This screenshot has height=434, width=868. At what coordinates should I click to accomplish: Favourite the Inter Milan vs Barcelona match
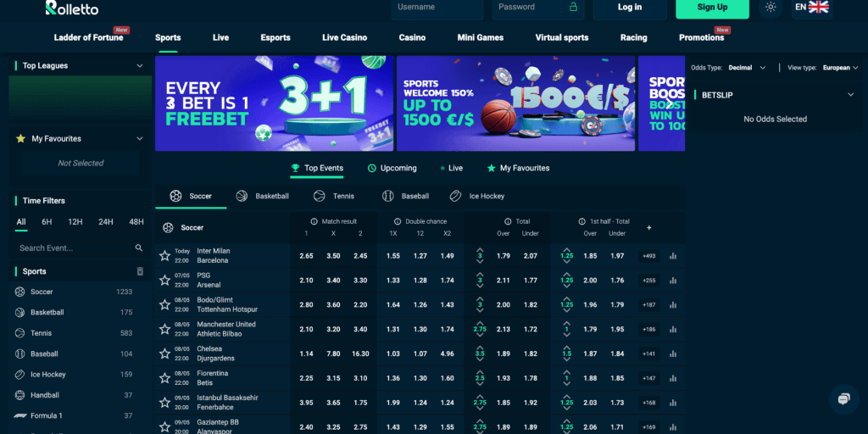pyautogui.click(x=164, y=256)
